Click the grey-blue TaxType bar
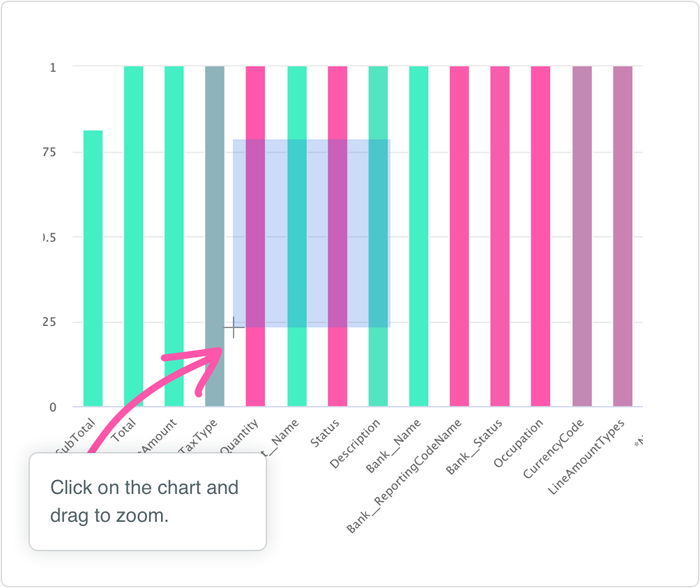The height and width of the screenshot is (588, 700). (x=215, y=209)
